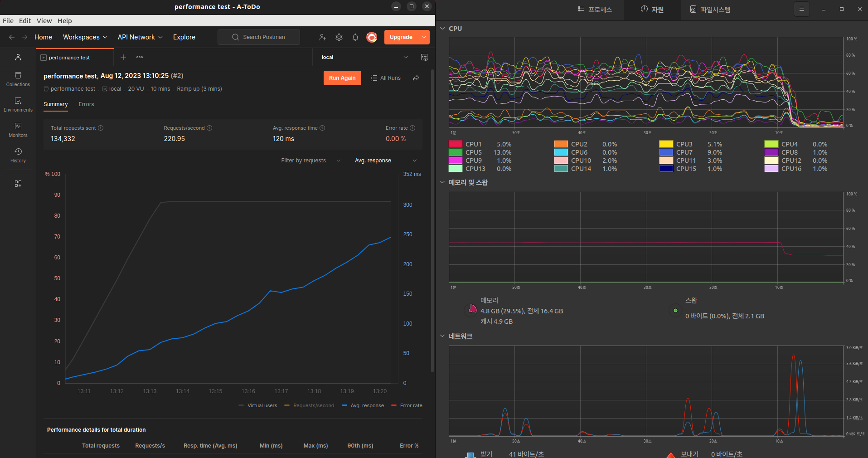868x458 pixels.
Task: Open tab options three-dots menu
Action: click(x=140, y=57)
